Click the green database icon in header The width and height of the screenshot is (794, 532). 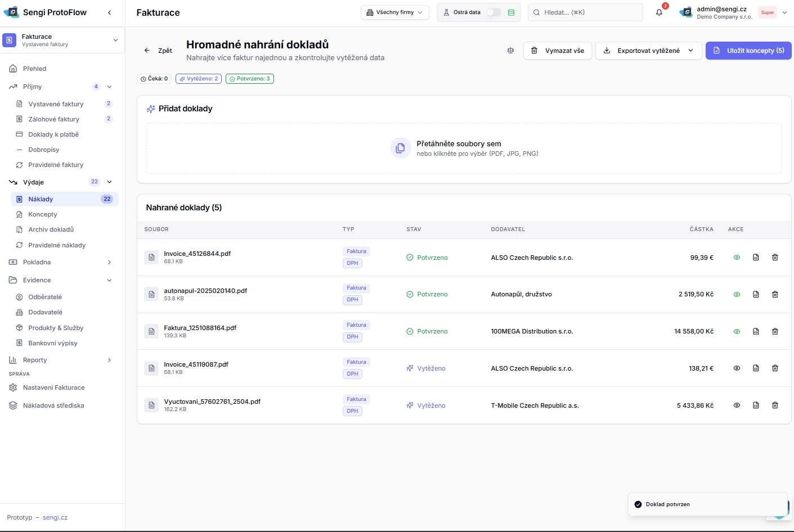(x=511, y=12)
